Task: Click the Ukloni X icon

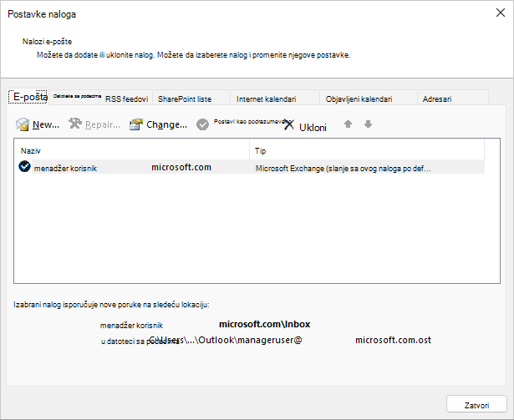Action: [289, 124]
